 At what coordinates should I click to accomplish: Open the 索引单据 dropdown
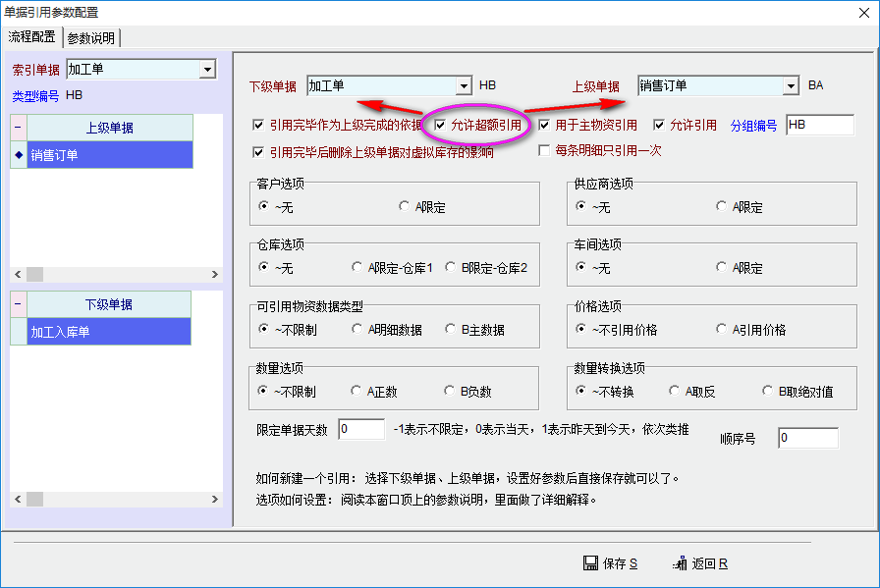[x=206, y=70]
